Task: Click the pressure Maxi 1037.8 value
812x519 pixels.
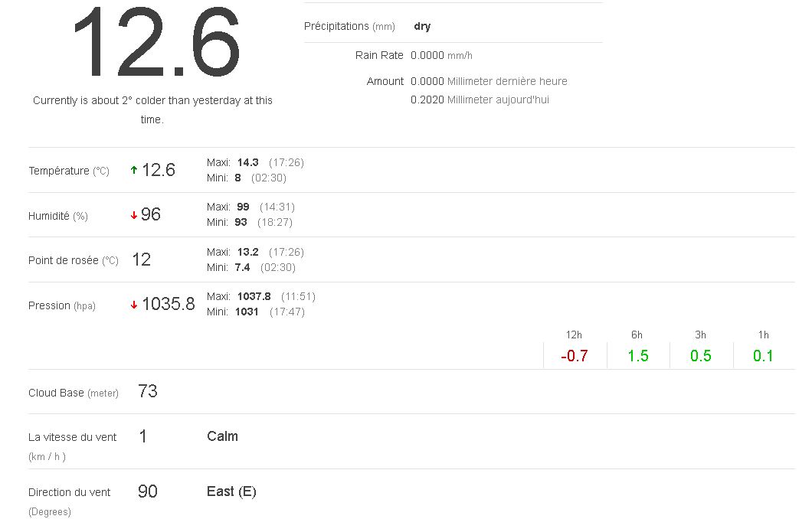Action: point(254,296)
